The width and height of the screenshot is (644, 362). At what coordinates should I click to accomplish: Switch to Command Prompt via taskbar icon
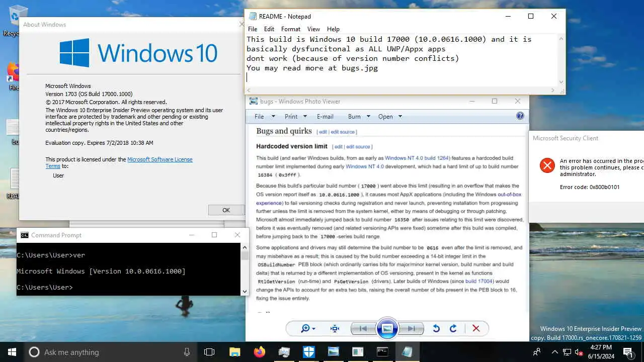382,352
